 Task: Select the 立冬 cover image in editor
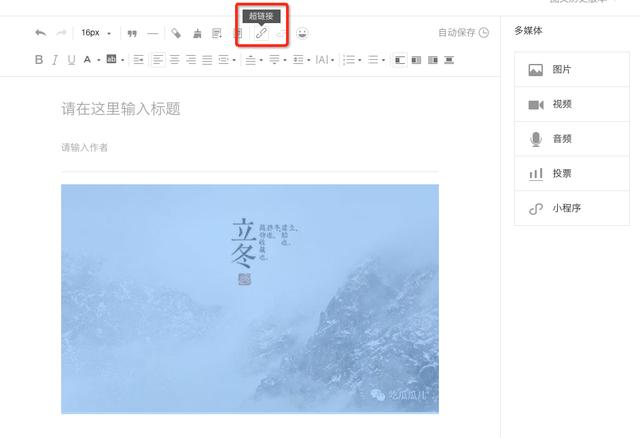(x=249, y=298)
